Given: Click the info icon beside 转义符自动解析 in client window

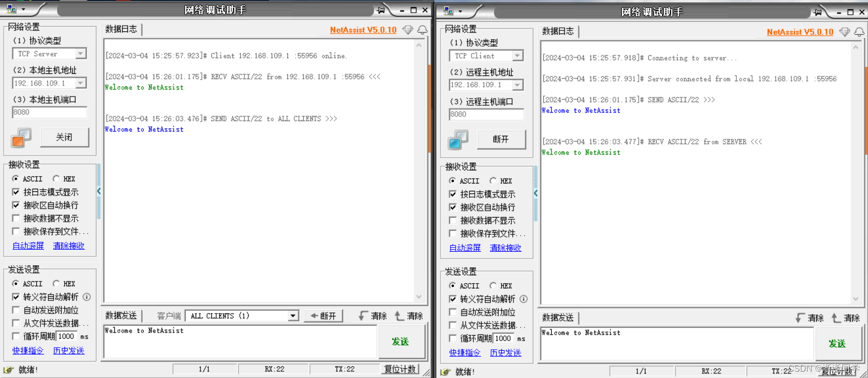Looking at the screenshot, I should (523, 299).
